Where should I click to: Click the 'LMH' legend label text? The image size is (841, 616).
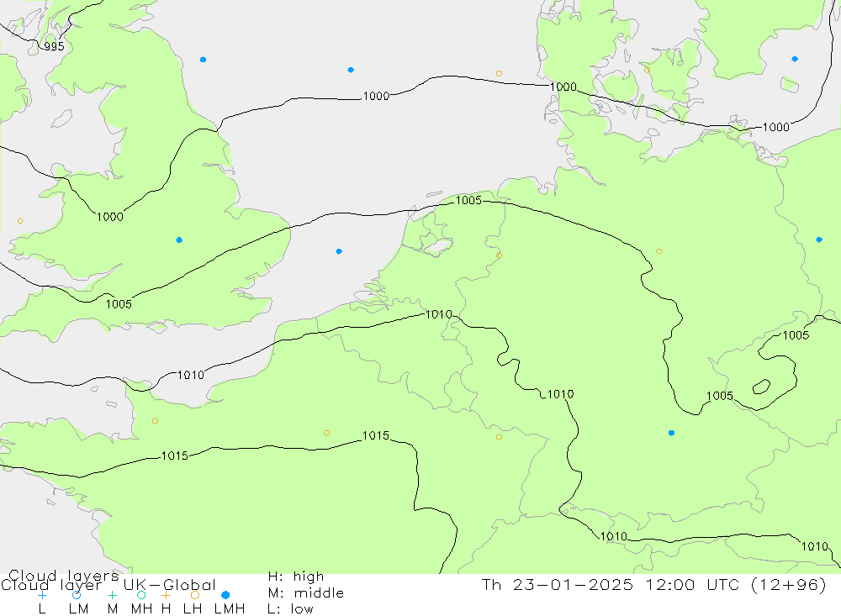click(230, 609)
